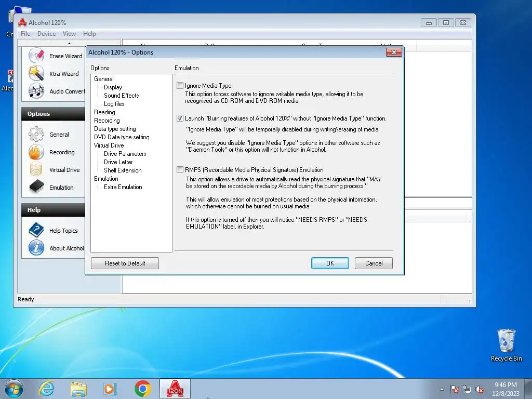532x399 pixels.
Task: Show hidden tray icons arrow
Action: (x=442, y=389)
